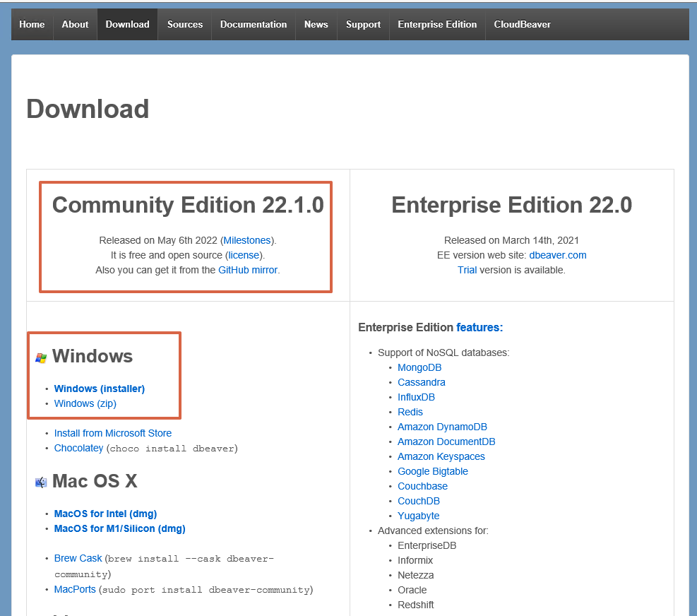Open the Milestones link
The height and width of the screenshot is (616, 697).
tap(246, 240)
